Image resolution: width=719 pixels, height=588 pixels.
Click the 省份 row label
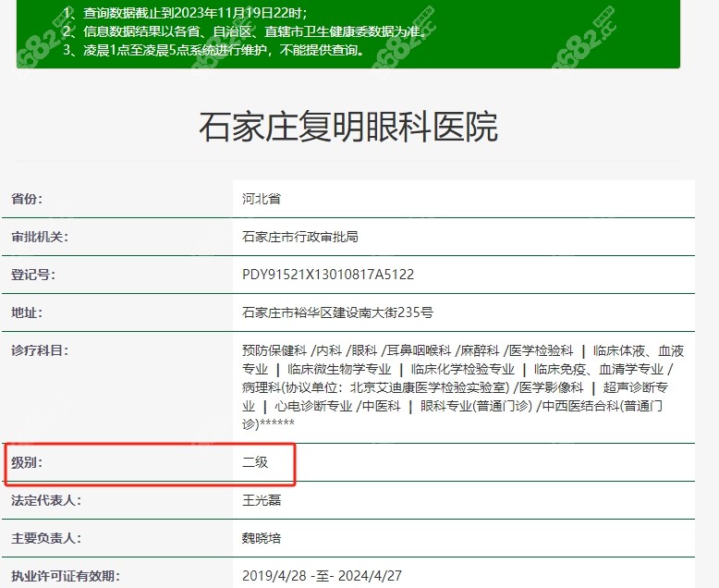(27, 199)
